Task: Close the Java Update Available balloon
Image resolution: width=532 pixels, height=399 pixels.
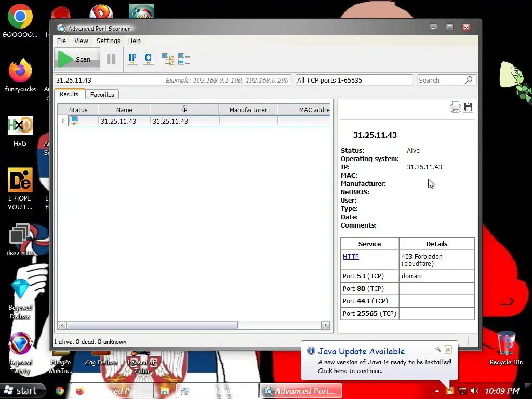Action: click(x=447, y=350)
